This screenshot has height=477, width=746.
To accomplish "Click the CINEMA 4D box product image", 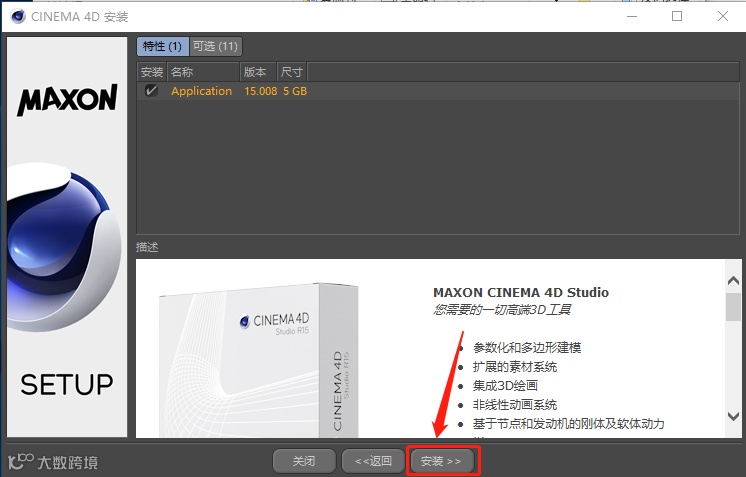I will tap(258, 360).
